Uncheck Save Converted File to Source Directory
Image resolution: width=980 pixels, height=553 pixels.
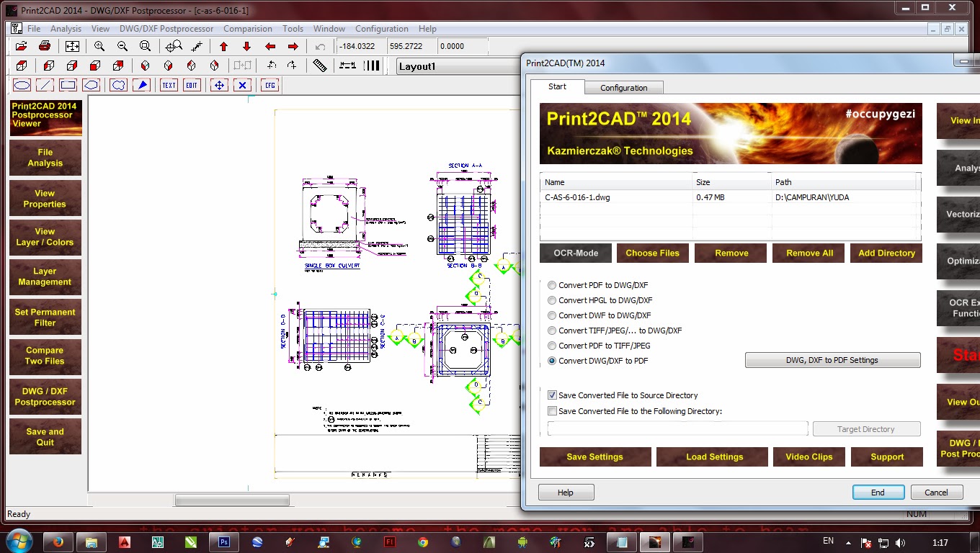pyautogui.click(x=553, y=395)
